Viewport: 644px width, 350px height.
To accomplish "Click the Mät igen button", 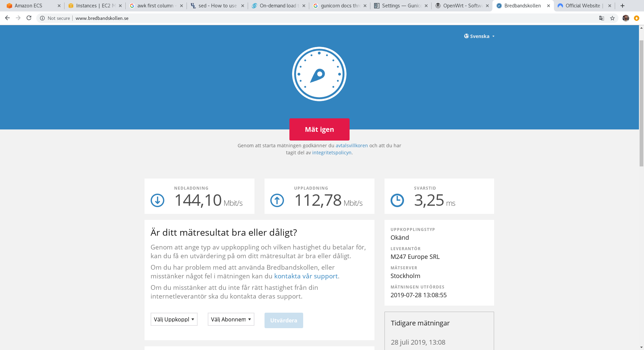I will click(x=319, y=129).
